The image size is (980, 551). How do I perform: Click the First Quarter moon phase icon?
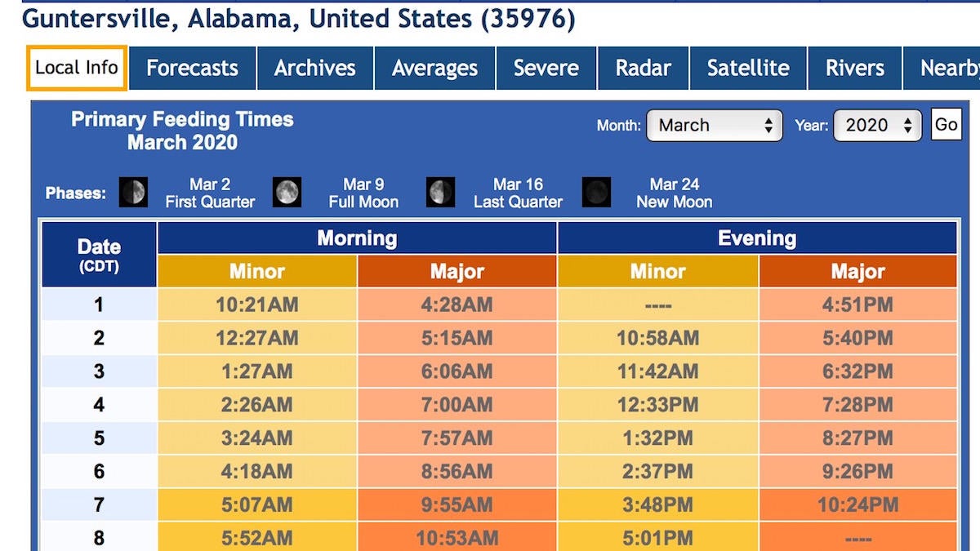(x=133, y=193)
